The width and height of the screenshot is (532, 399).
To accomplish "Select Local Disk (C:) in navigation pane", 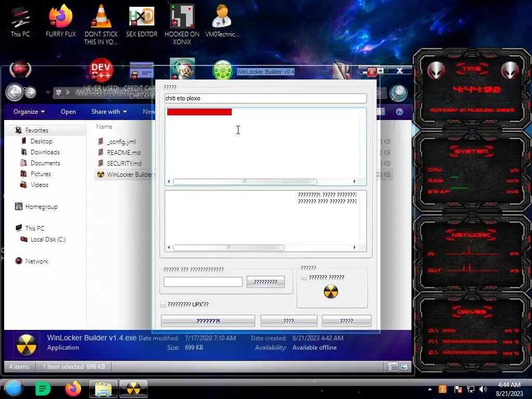I will pyautogui.click(x=48, y=239).
